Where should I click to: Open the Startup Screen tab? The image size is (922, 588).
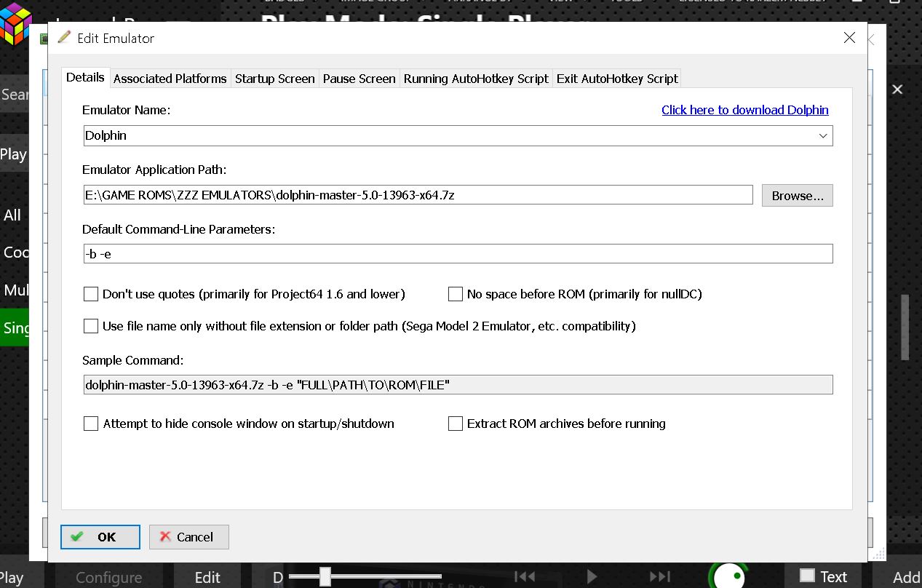275,79
